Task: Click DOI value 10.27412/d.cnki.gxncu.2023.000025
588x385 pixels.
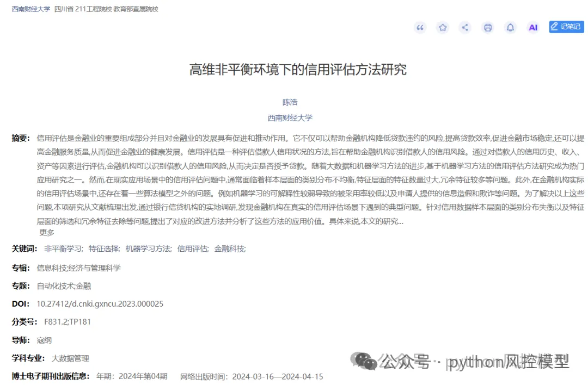Action: (x=100, y=304)
